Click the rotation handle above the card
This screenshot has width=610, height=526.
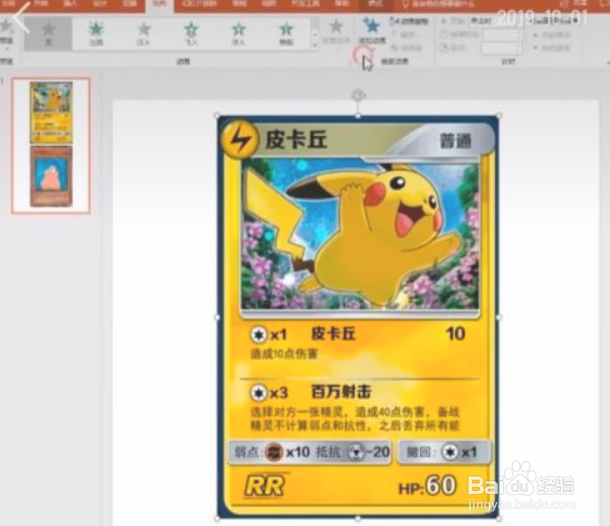[358, 95]
